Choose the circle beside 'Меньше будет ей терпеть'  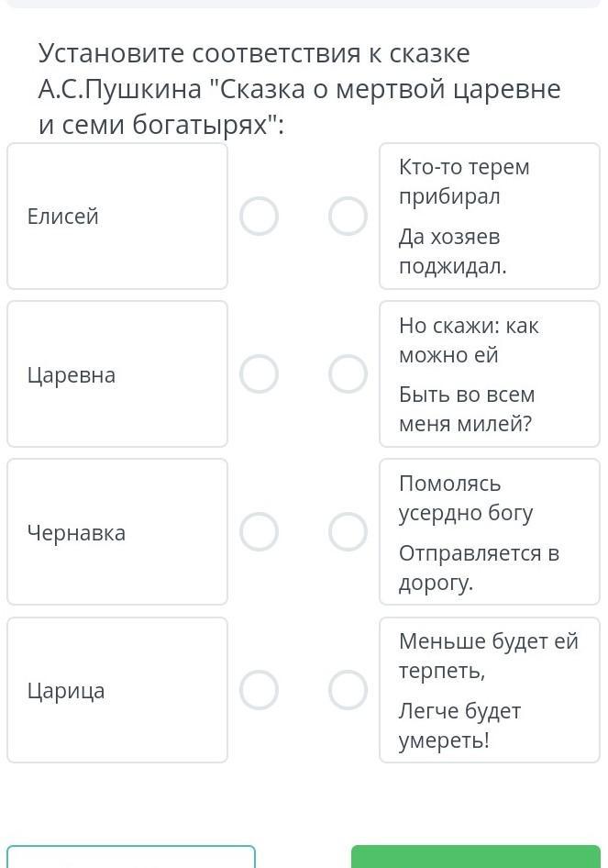coord(348,690)
